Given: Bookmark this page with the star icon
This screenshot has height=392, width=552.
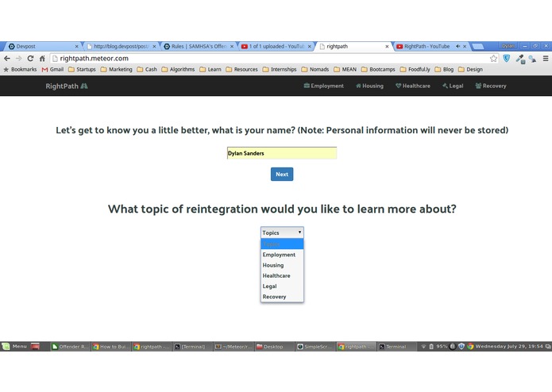Looking at the screenshot, I should click(493, 59).
